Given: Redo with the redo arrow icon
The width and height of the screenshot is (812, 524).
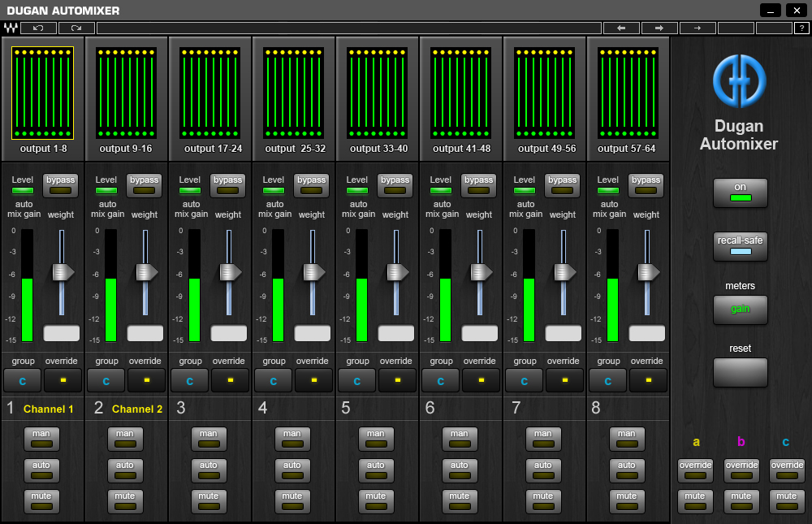Looking at the screenshot, I should tap(76, 28).
